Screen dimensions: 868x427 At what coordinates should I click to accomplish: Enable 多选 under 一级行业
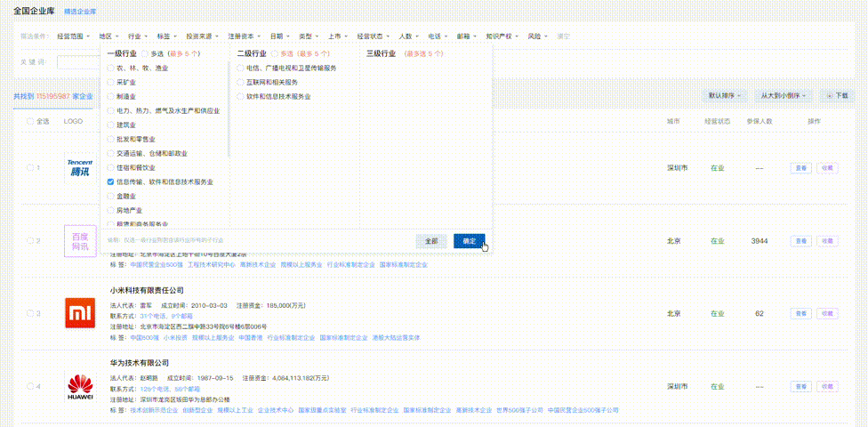coord(145,53)
